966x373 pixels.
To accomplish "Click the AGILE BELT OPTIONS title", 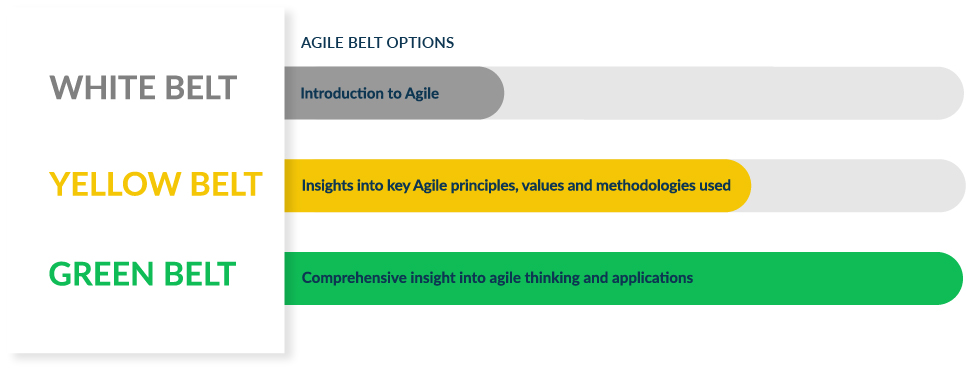I will (377, 43).
